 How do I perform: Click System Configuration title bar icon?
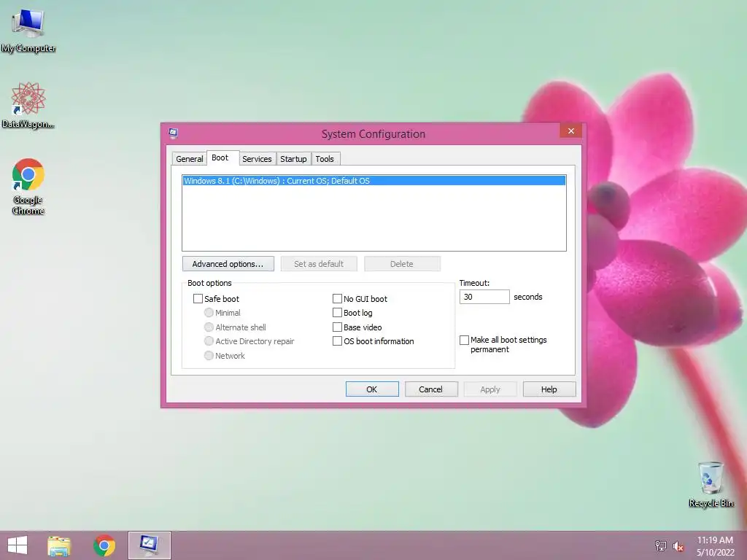click(x=173, y=133)
